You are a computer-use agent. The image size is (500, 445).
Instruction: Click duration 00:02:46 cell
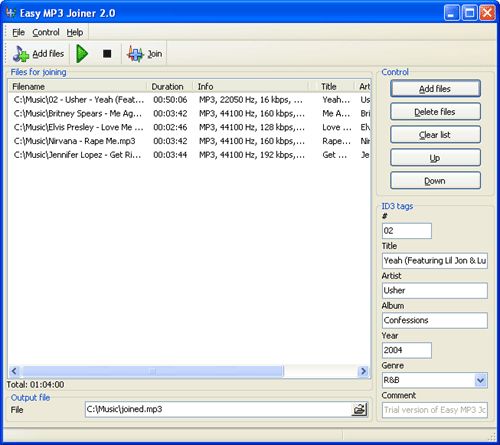pos(170,127)
